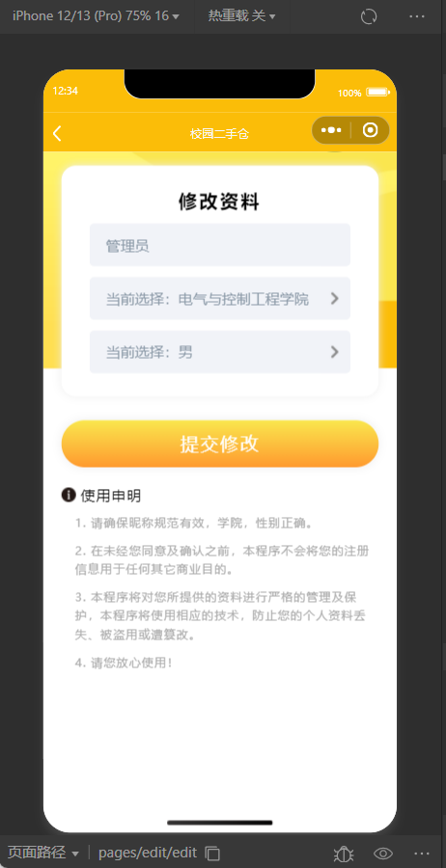
Task: Open the gender picker showing 男
Action: click(x=220, y=352)
